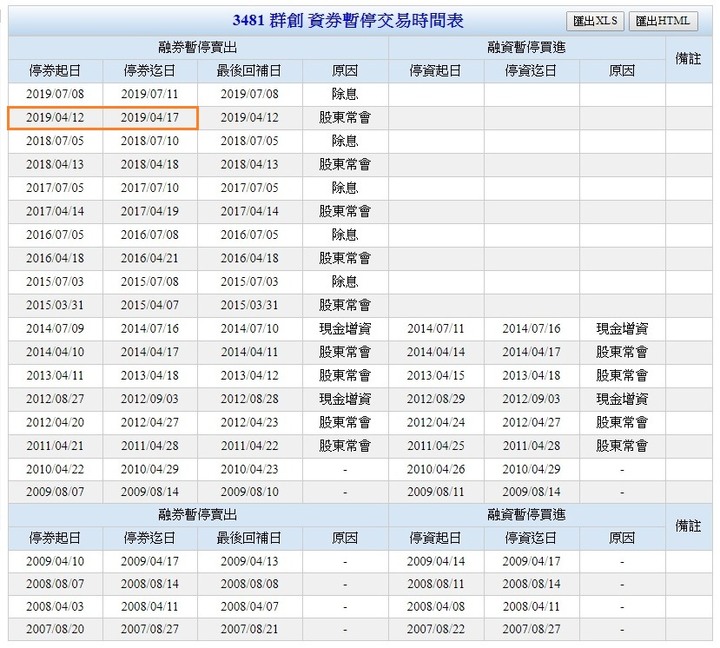Image resolution: width=720 pixels, height=648 pixels.
Task: Select the top 停券起日 column header
Action: pos(55,71)
